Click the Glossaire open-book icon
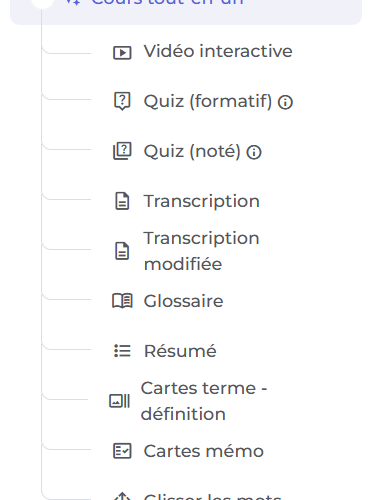The image size is (373, 500). [122, 301]
